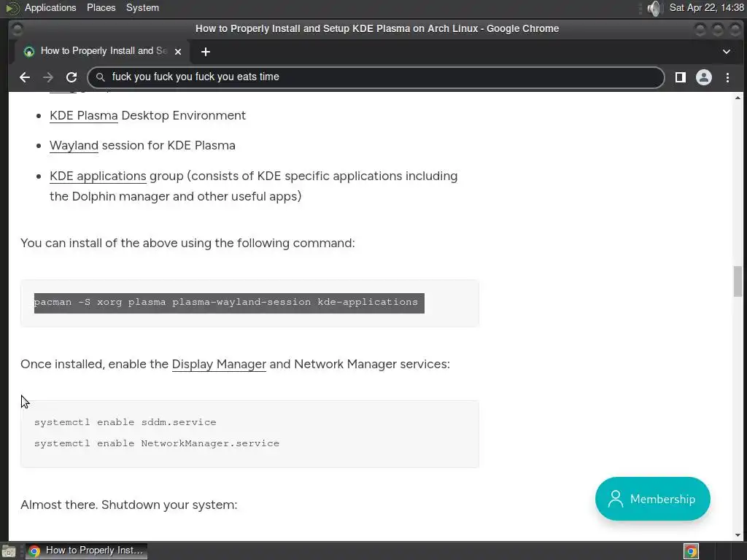Image resolution: width=747 pixels, height=560 pixels.
Task: Click the highlighted pacman install command
Action: click(x=229, y=303)
